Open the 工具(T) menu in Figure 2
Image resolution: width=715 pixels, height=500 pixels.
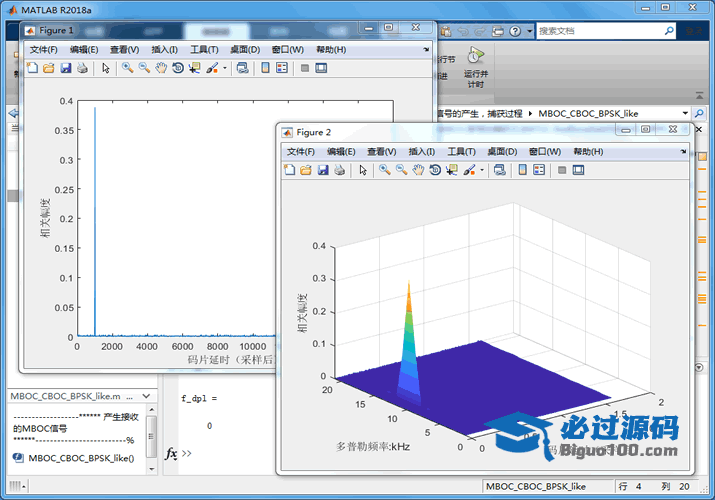coord(461,151)
